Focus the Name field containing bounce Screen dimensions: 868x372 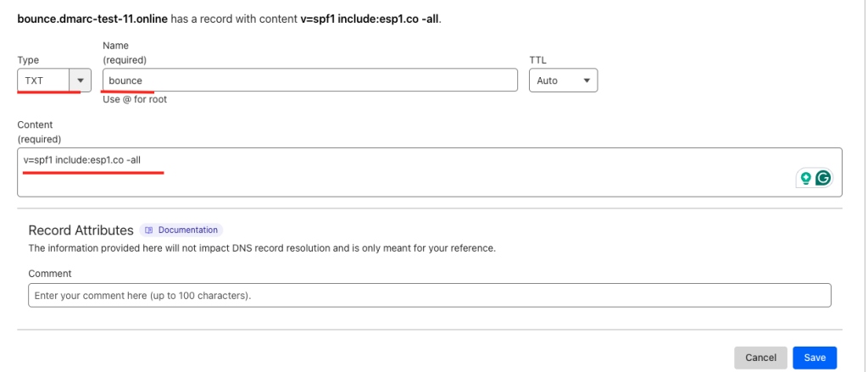[310, 81]
